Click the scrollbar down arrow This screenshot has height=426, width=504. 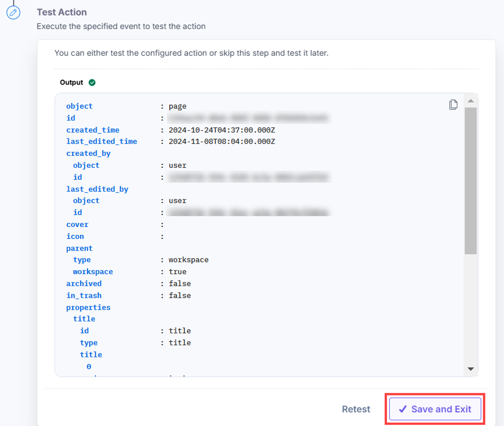[x=470, y=369]
